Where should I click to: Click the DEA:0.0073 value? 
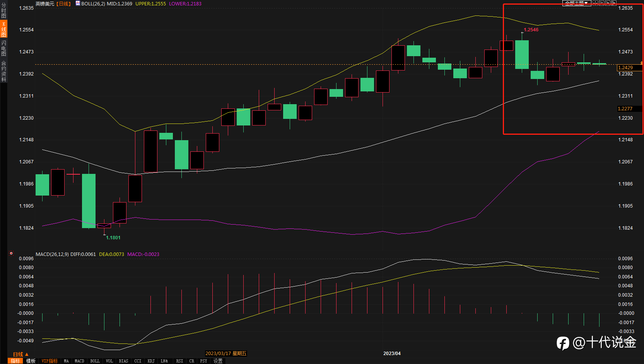(112, 254)
